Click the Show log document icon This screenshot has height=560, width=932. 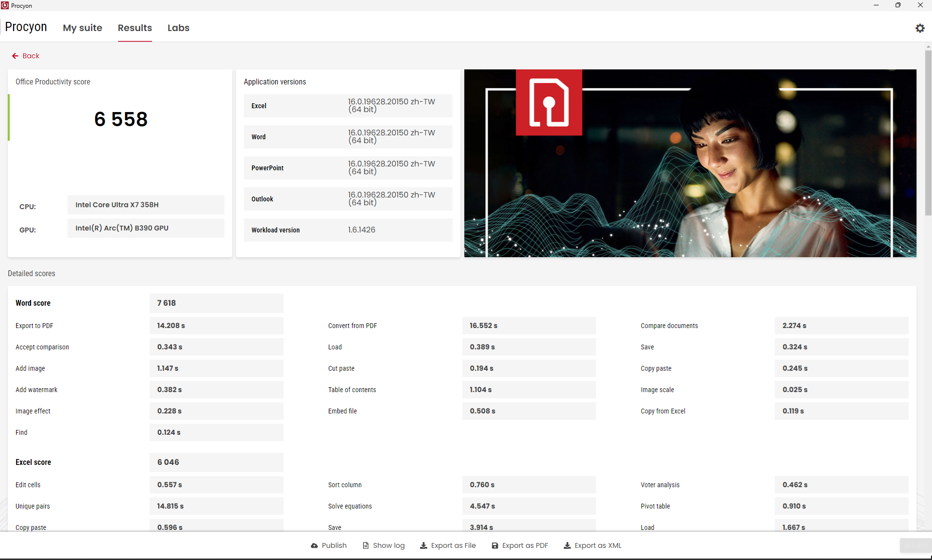pos(366,545)
